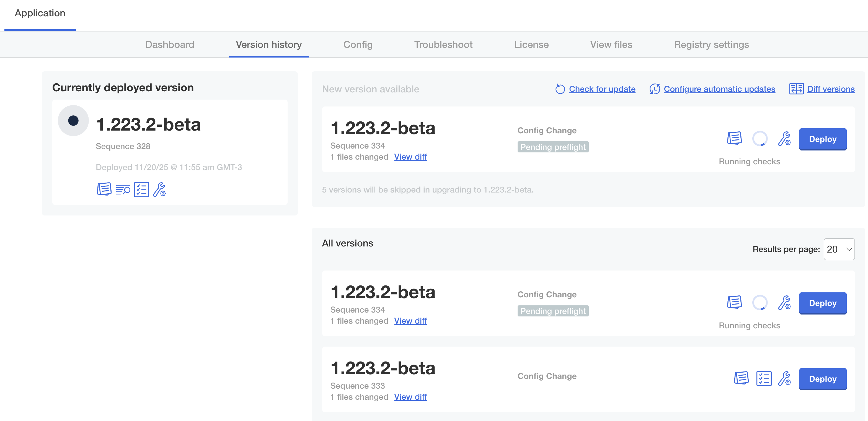Deploy Sequence 333 version

(x=822, y=379)
